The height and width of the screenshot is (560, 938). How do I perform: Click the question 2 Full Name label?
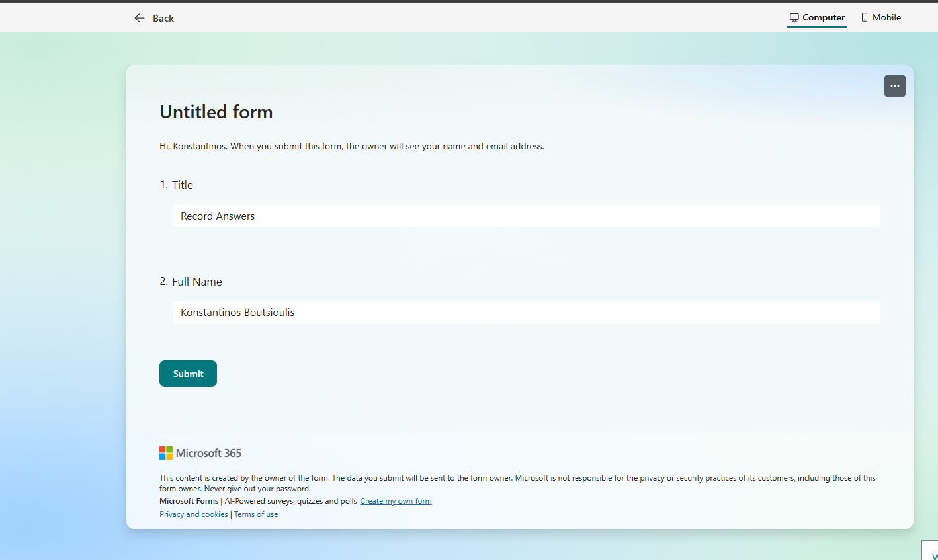pyautogui.click(x=196, y=282)
